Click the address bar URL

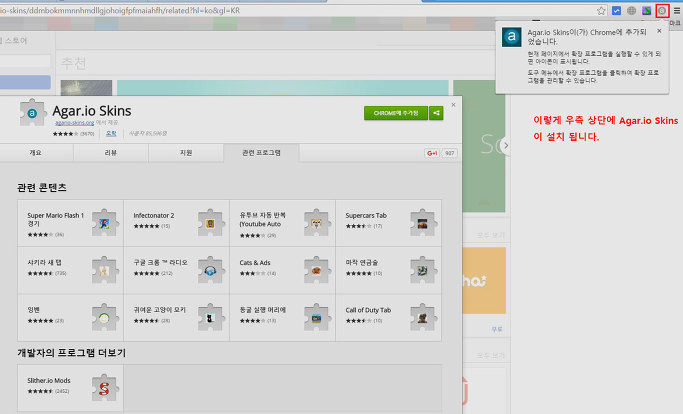tap(120, 10)
